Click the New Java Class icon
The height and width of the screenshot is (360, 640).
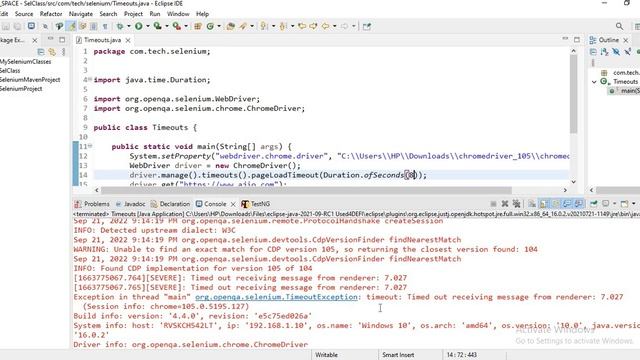210,26
